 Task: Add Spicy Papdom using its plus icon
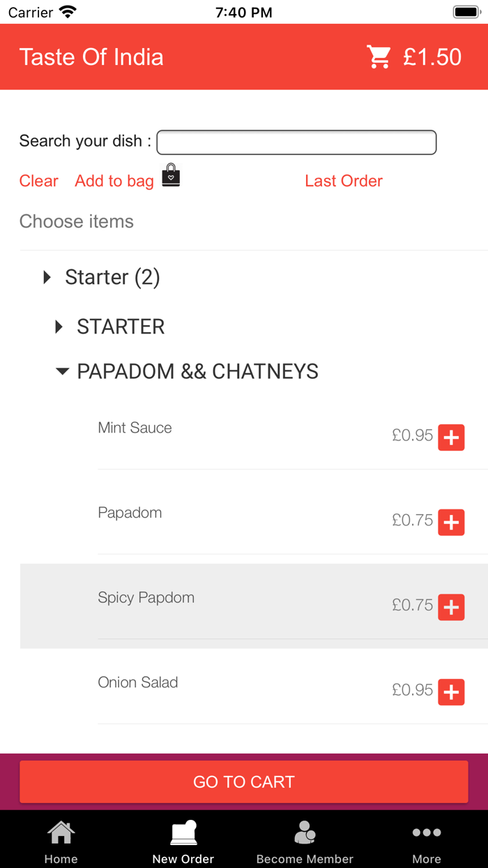coord(452,607)
